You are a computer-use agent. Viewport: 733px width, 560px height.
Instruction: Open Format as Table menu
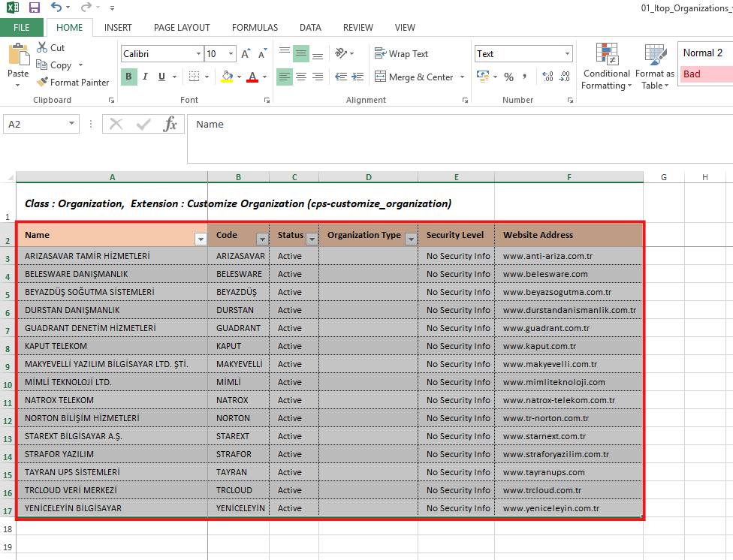coord(654,66)
